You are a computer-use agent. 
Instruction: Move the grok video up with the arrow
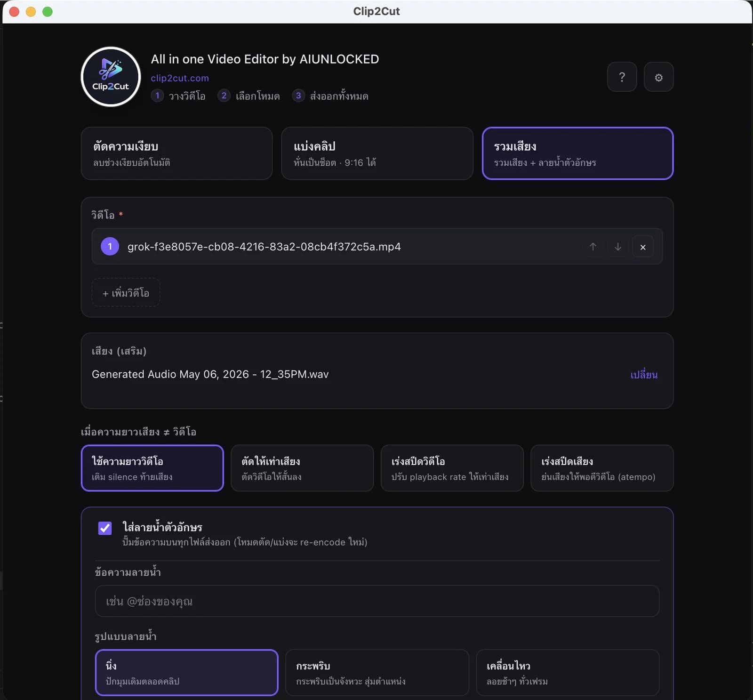[593, 247]
